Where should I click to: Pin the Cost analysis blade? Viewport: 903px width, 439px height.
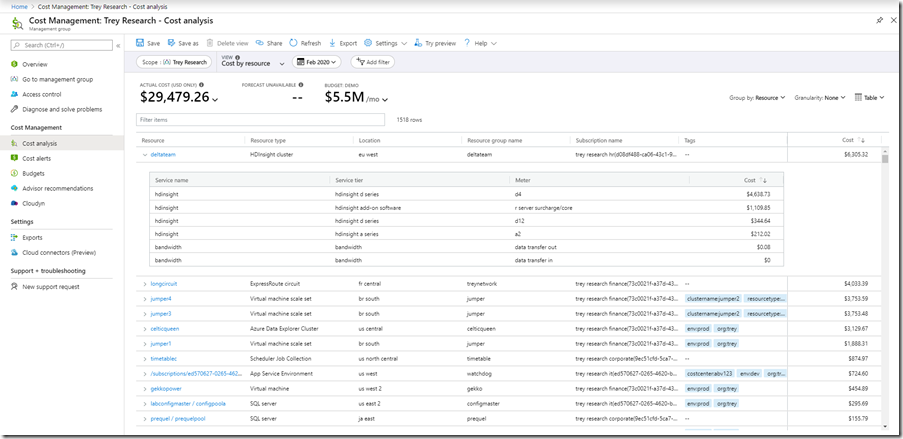coord(879,20)
